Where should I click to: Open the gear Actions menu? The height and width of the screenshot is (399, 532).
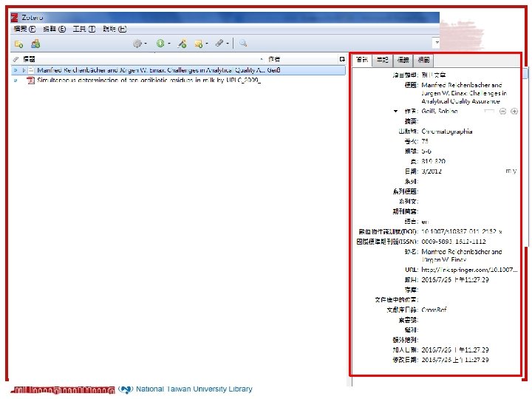[x=137, y=44]
